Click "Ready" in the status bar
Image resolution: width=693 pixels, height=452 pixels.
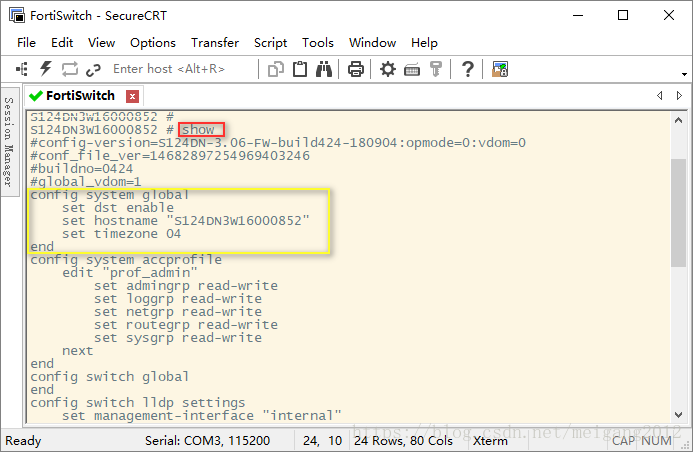(x=23, y=441)
